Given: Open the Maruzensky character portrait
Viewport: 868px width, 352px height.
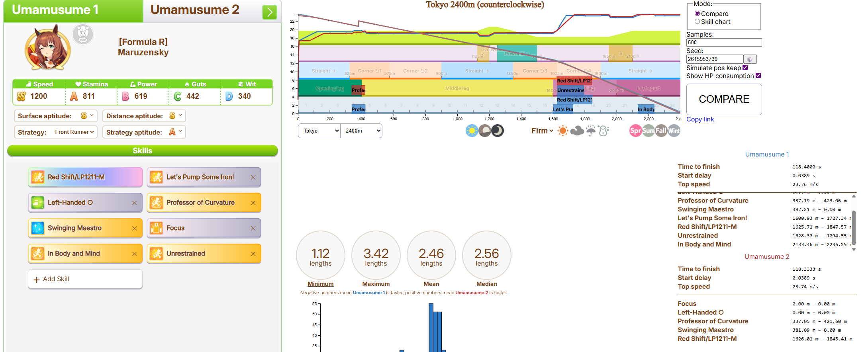Looking at the screenshot, I should (48, 48).
